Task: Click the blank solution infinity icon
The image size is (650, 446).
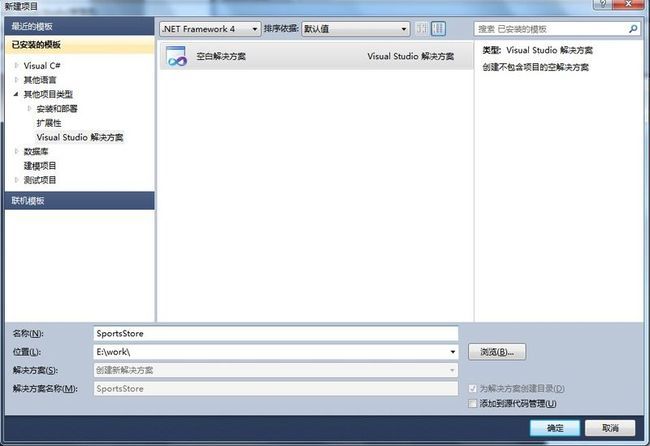Action: point(177,56)
